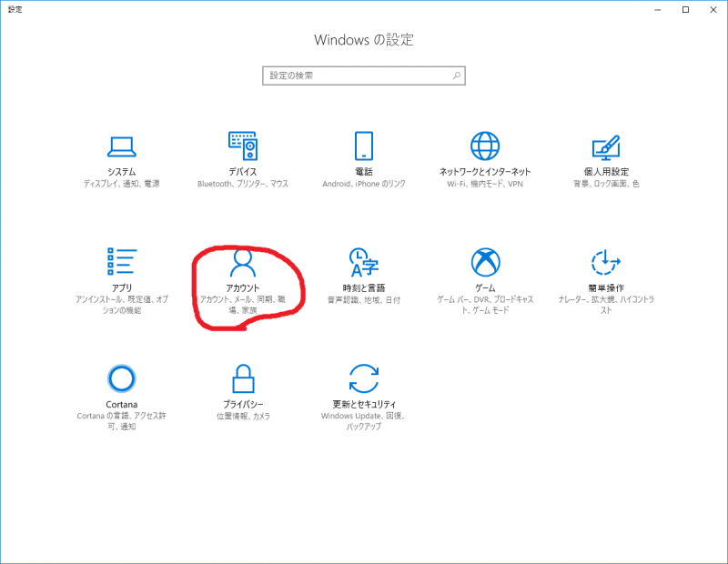Open the 電話 phone icon
Image resolution: width=728 pixels, height=564 pixels.
pos(364,146)
